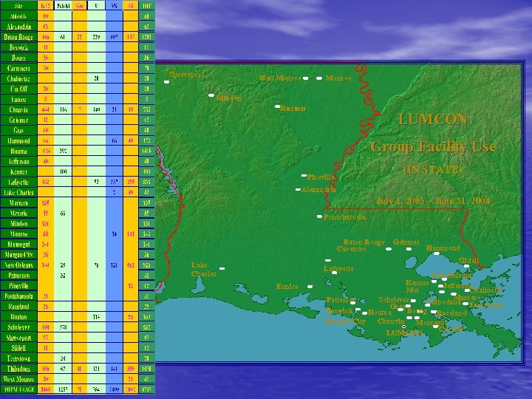This screenshot has width=532, height=399.
Task: Click the Lafayette label on the map
Action: pyautogui.click(x=338, y=269)
